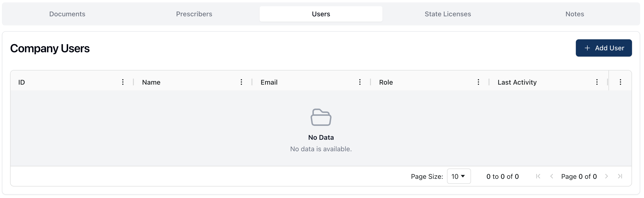Viewport: 644px width, 198px height.
Task: Sort by the Last Activity column header
Action: pyautogui.click(x=517, y=82)
